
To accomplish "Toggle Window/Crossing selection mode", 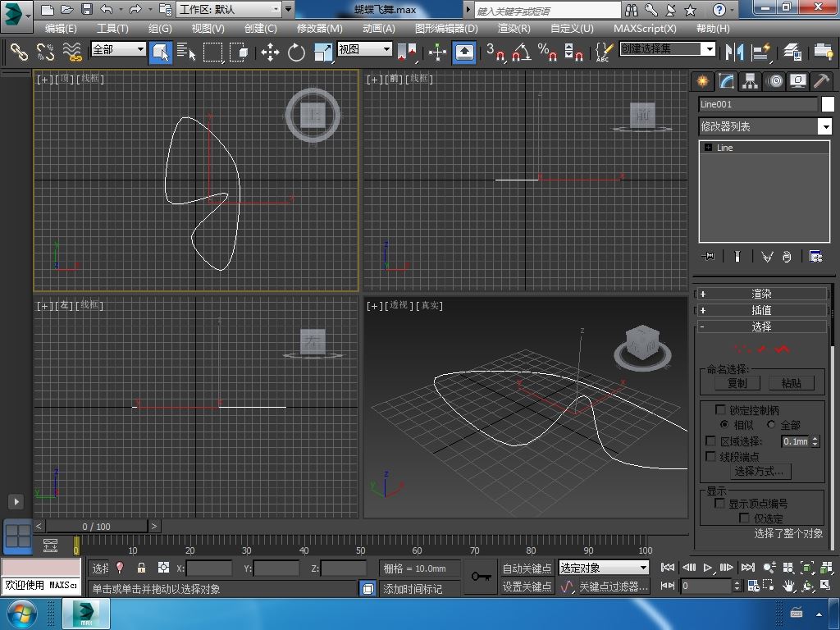I will (x=239, y=52).
